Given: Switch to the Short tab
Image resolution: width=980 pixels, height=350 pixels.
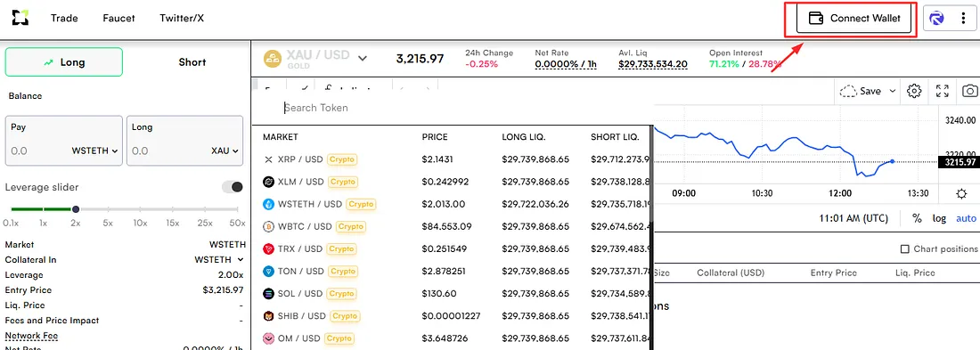Looking at the screenshot, I should 192,61.
